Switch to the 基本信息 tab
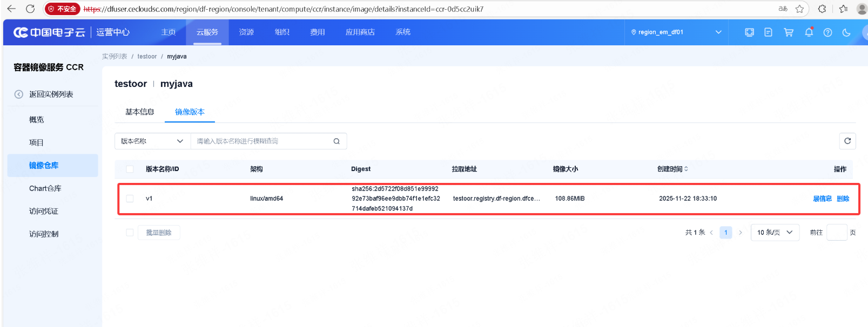 click(x=139, y=112)
